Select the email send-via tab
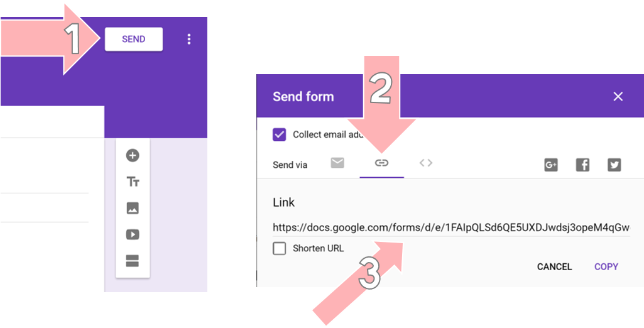This screenshot has height=328, width=644. [x=337, y=163]
